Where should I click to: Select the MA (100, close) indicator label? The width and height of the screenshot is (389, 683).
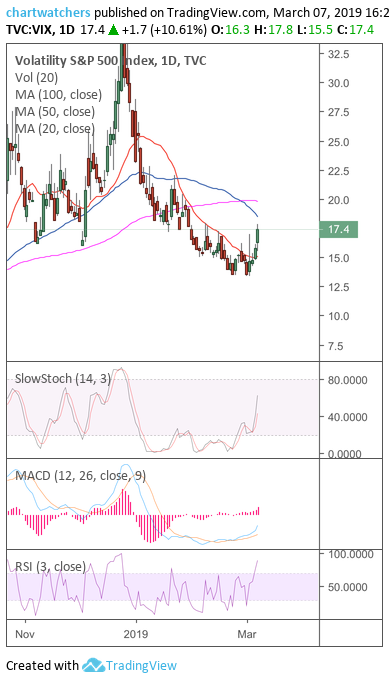pyautogui.click(x=58, y=95)
